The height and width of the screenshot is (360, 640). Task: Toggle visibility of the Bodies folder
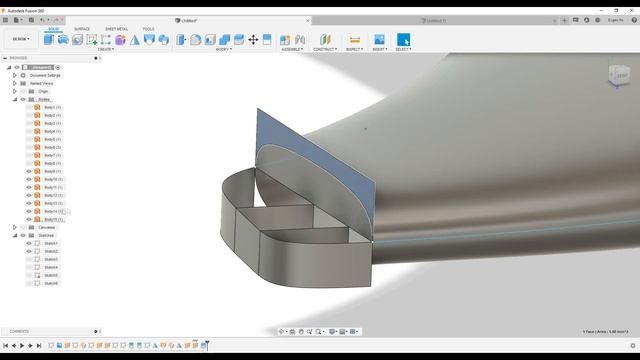[x=23, y=99]
